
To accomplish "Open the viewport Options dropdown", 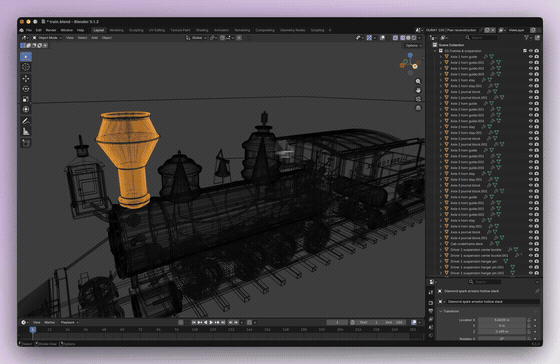I will pyautogui.click(x=414, y=45).
